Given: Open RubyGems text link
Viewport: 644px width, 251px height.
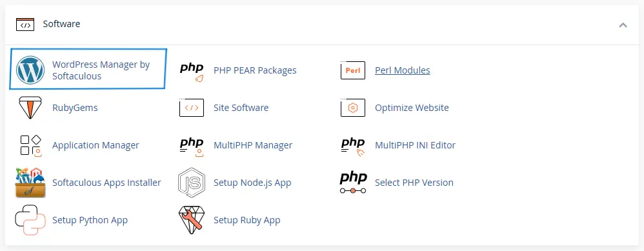Looking at the screenshot, I should pos(75,108).
